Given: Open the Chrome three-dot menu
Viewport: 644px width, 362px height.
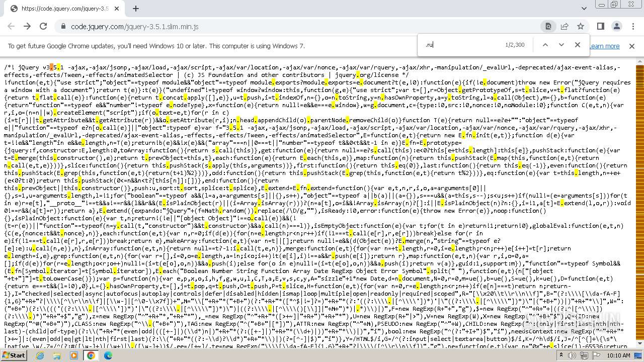Looking at the screenshot, I should [633, 26].
